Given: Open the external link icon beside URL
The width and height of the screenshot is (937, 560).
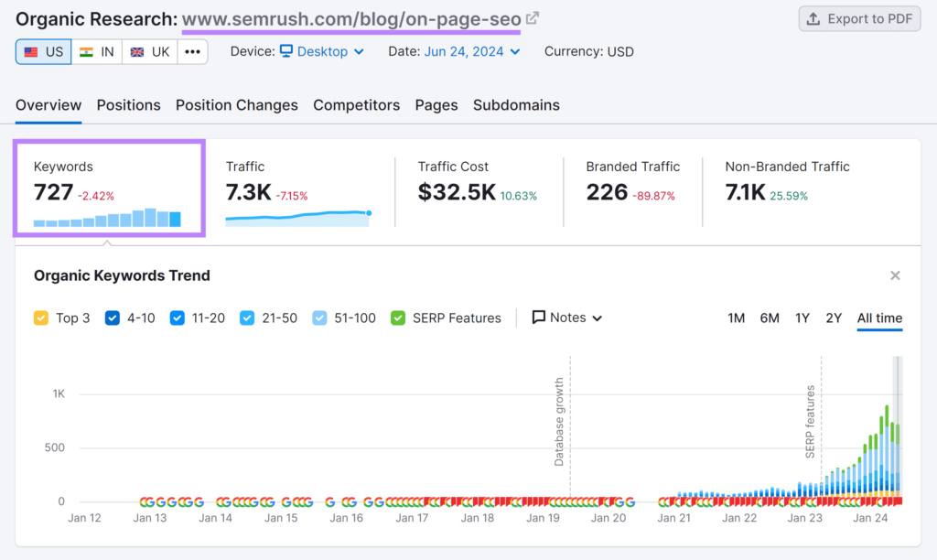Looking at the screenshot, I should [533, 18].
